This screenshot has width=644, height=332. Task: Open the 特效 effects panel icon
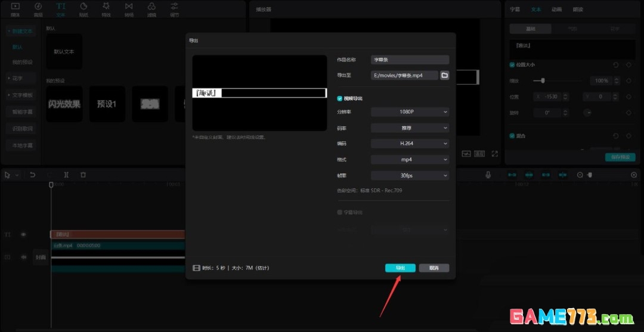(106, 9)
